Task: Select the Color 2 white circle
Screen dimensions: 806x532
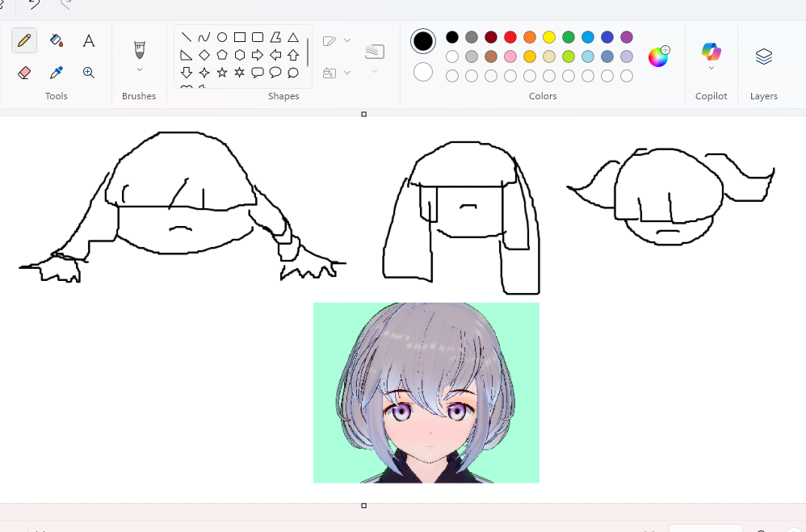Action: point(423,72)
